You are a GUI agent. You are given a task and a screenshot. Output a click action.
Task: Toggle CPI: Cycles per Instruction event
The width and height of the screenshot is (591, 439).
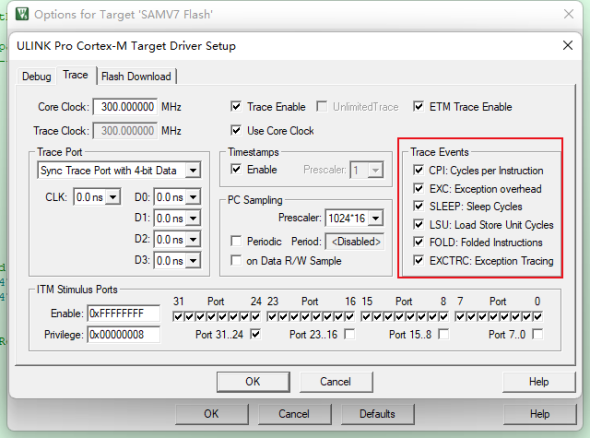point(418,170)
